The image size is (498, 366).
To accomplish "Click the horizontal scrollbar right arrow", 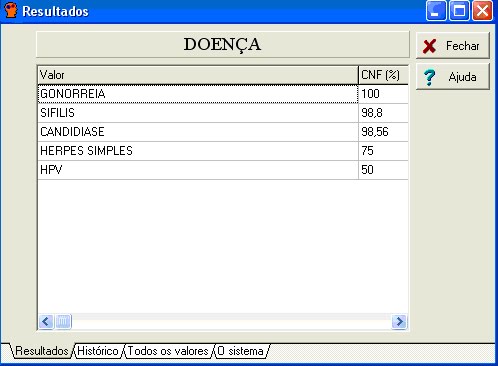I will click(399, 322).
